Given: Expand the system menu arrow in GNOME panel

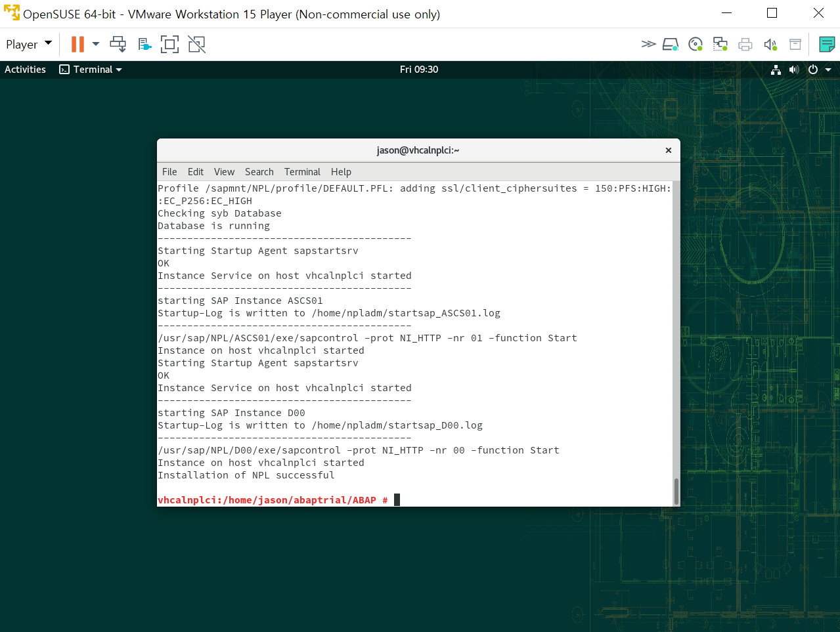Looking at the screenshot, I should pyautogui.click(x=828, y=70).
